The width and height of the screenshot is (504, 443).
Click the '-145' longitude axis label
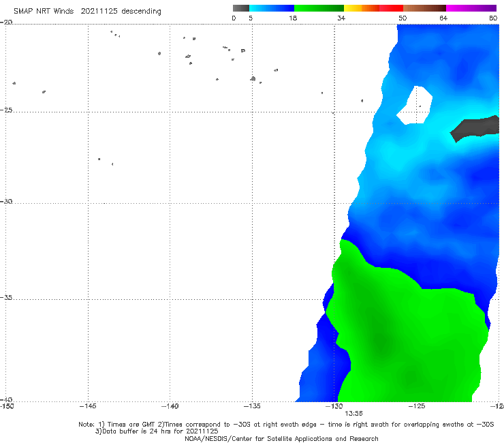click(x=88, y=406)
